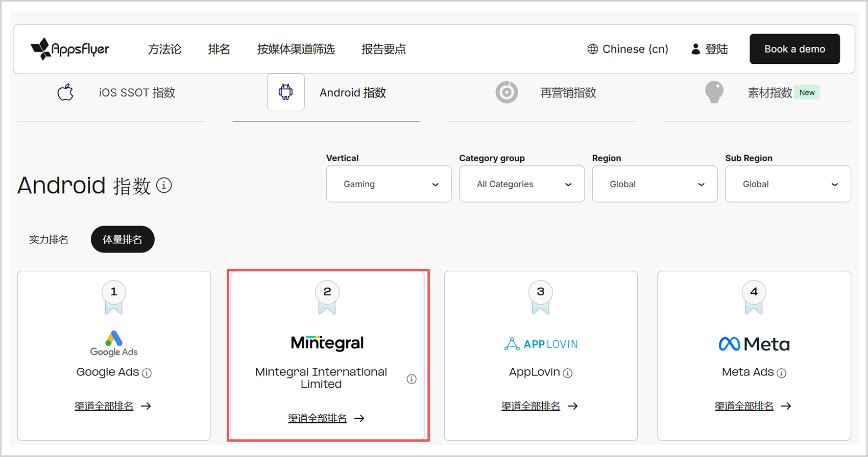Click the Meta logo

click(x=754, y=344)
